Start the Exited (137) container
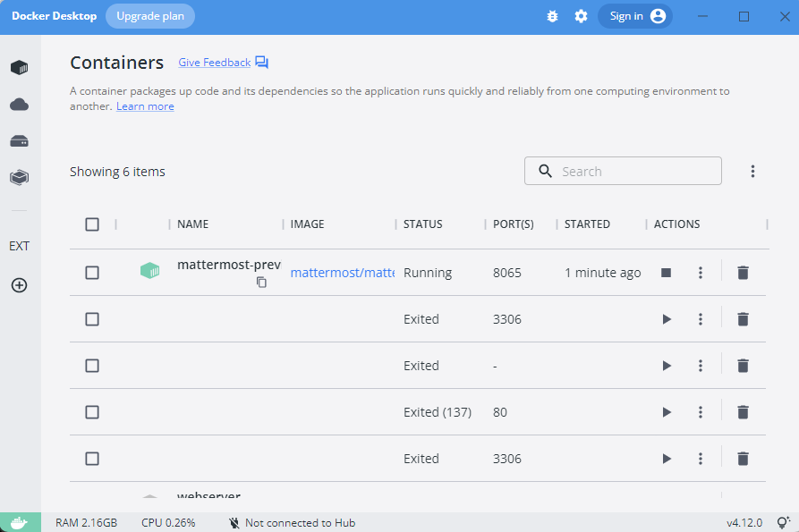The width and height of the screenshot is (799, 532). coord(667,412)
